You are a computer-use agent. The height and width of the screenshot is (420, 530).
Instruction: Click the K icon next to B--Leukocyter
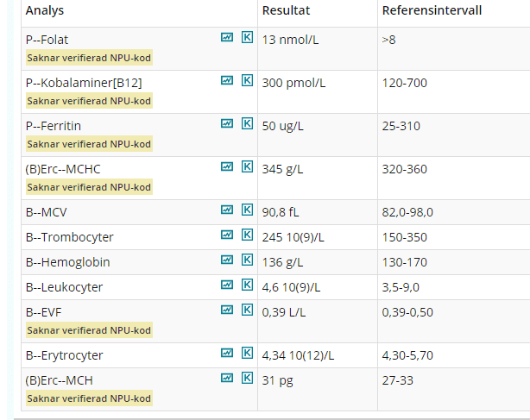pyautogui.click(x=247, y=285)
